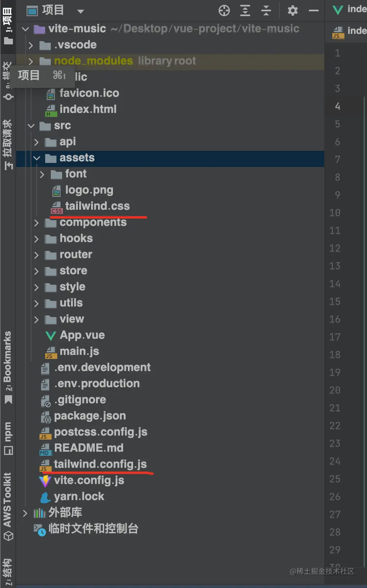367x588 pixels.
Task: Collapse all nodes with the collapse-all icon
Action: coord(266,10)
